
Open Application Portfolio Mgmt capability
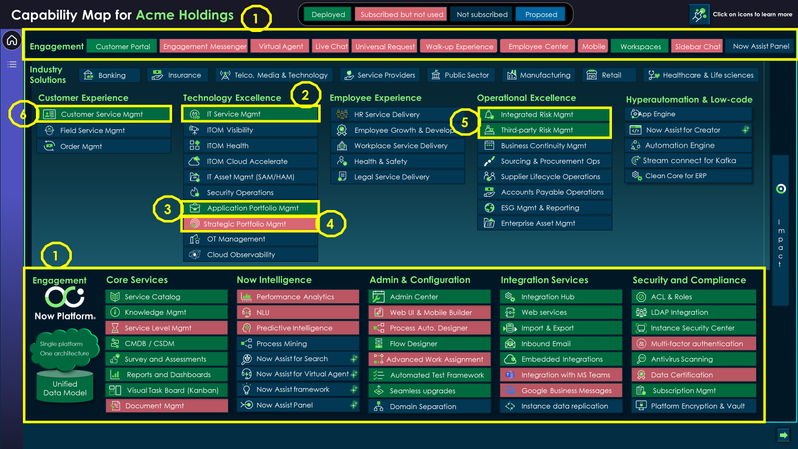[251, 208]
